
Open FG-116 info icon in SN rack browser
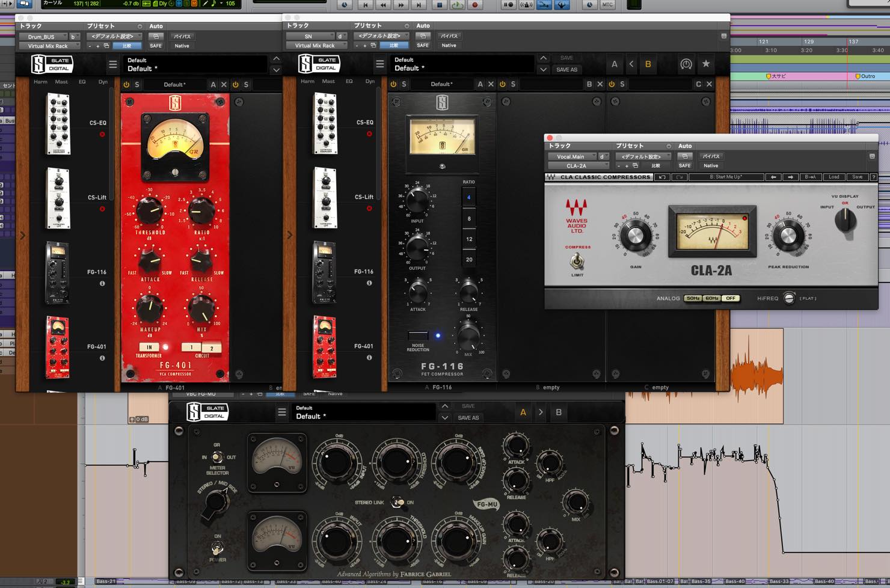[x=369, y=283]
